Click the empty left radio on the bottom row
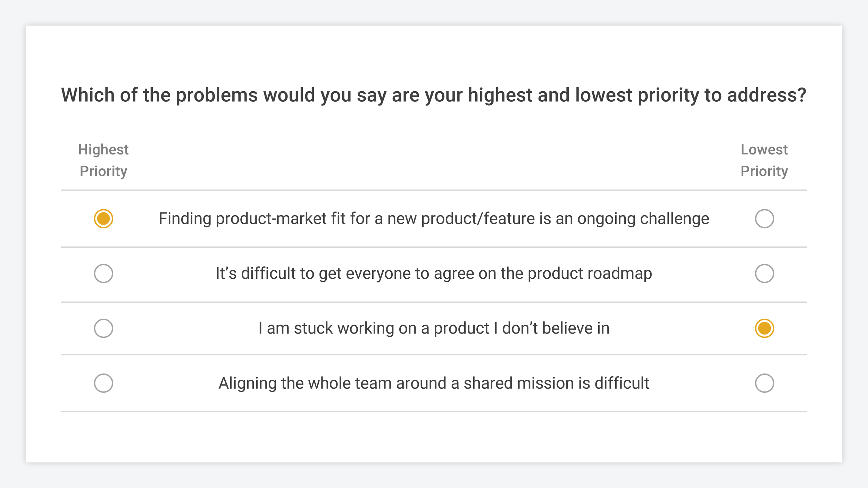This screenshot has width=868, height=488. (103, 383)
